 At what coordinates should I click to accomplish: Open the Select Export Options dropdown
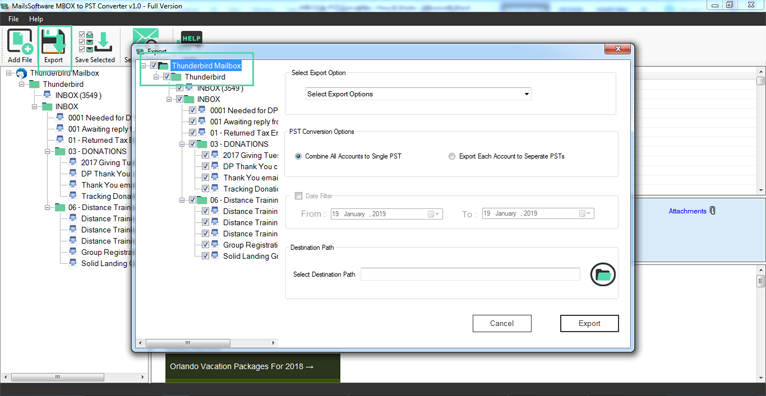[418, 94]
